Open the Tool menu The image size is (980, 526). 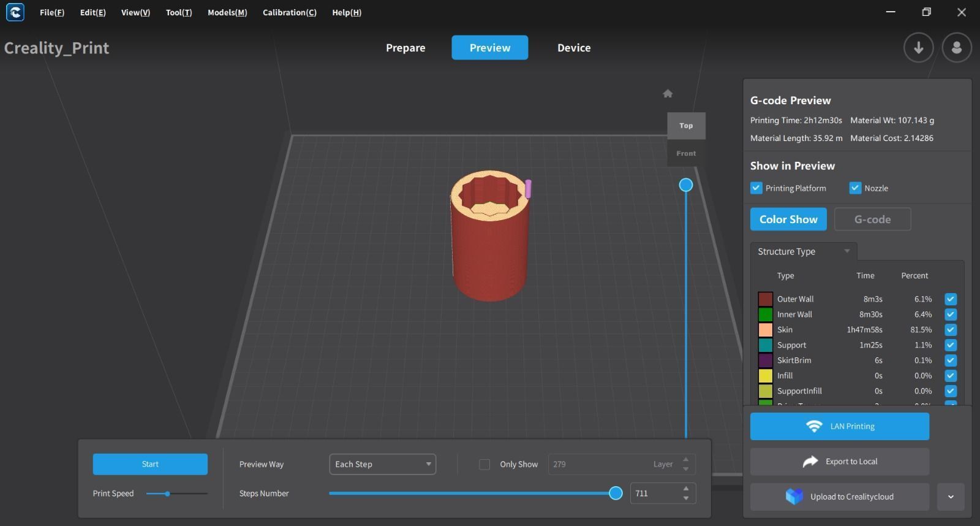[x=179, y=12]
